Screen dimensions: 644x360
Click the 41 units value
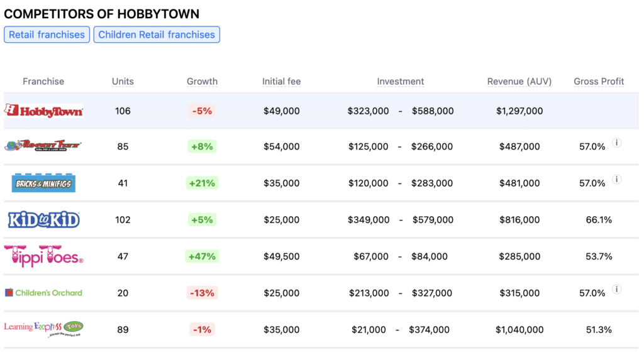click(123, 183)
